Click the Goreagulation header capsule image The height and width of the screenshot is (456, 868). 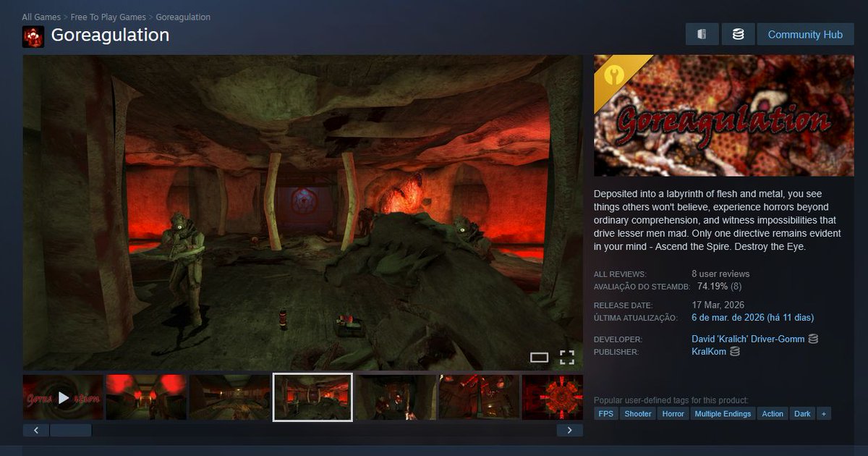[724, 116]
